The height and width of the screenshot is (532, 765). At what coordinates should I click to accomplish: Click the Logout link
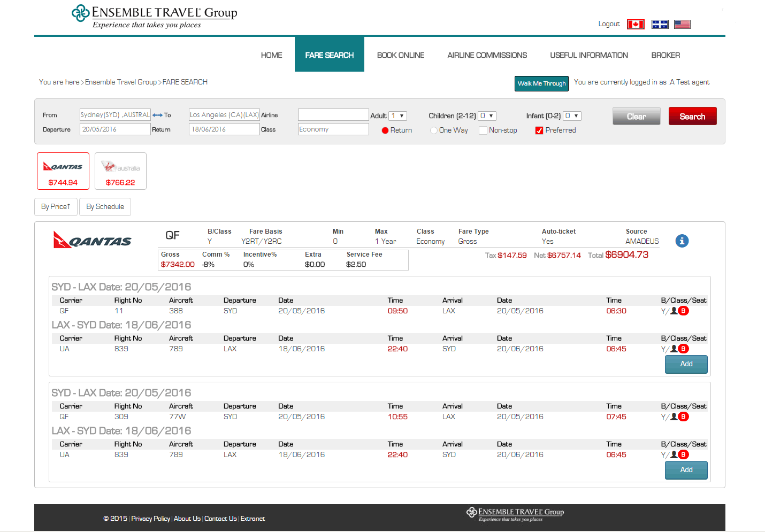609,24
